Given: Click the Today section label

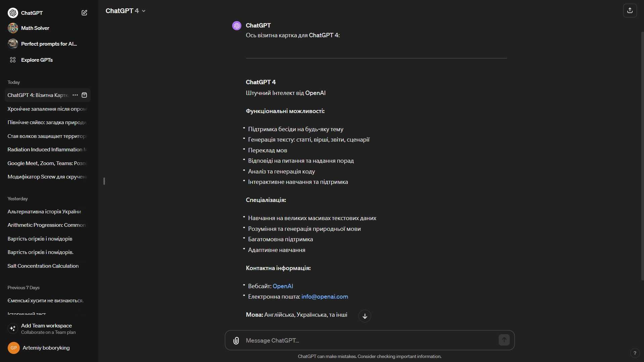Looking at the screenshot, I should pos(14,83).
